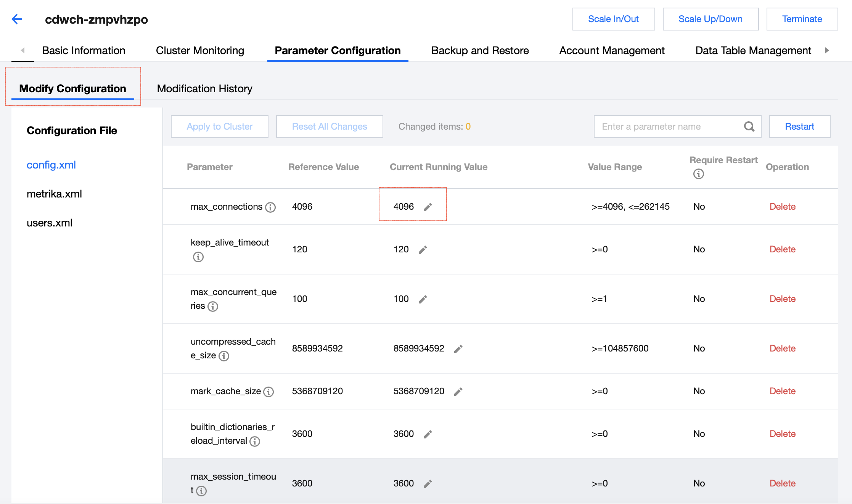This screenshot has width=852, height=504.
Task: Click the Restart button
Action: click(799, 127)
